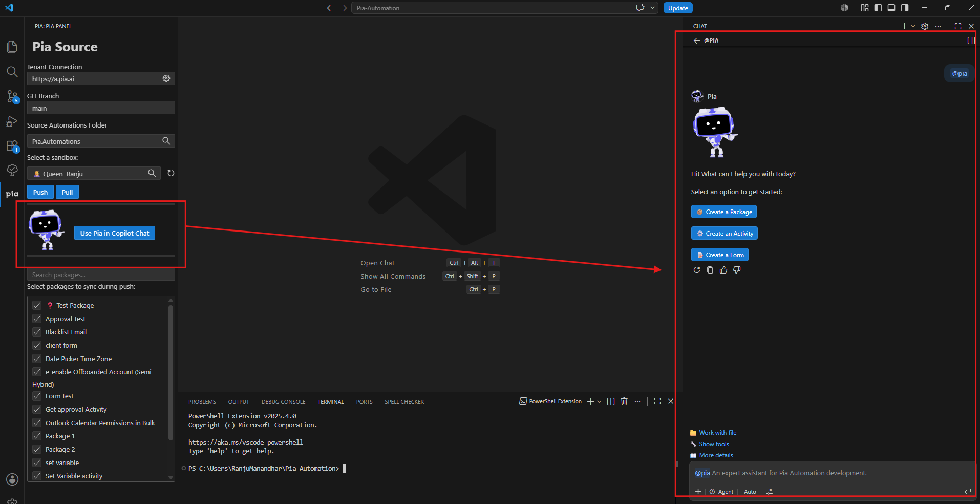
Task: Open Copilot chat icon in title bar
Action: [x=640, y=8]
